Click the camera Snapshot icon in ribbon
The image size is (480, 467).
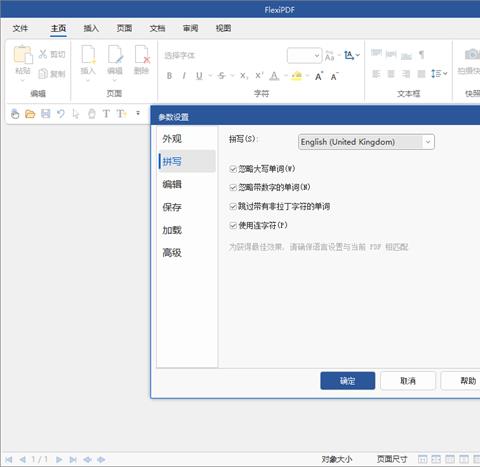point(472,54)
